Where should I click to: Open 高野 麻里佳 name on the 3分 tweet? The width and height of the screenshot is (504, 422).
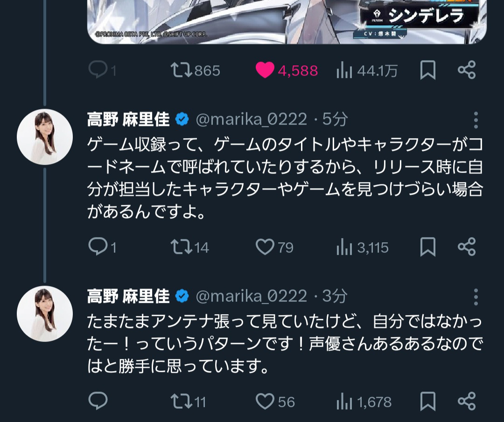pos(128,296)
